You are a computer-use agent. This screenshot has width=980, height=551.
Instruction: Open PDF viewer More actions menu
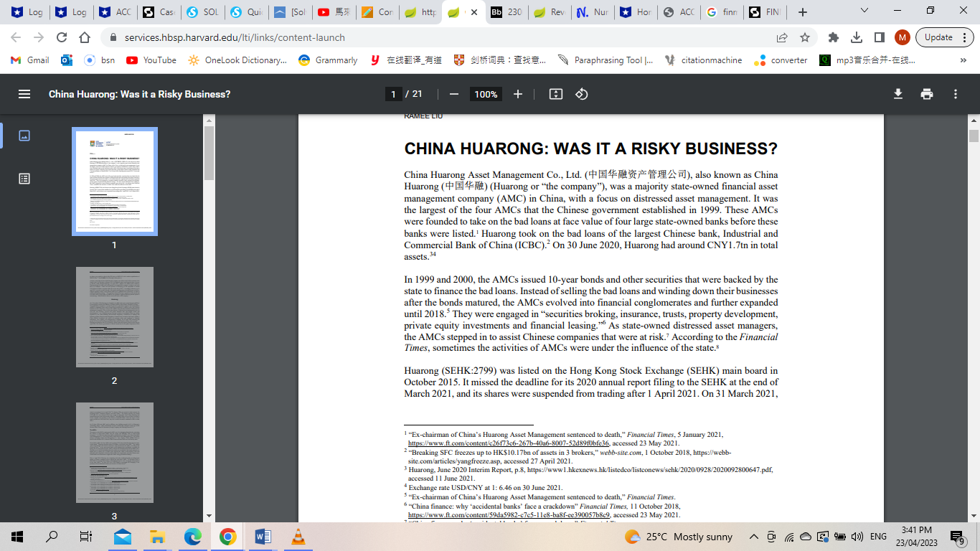(x=956, y=94)
